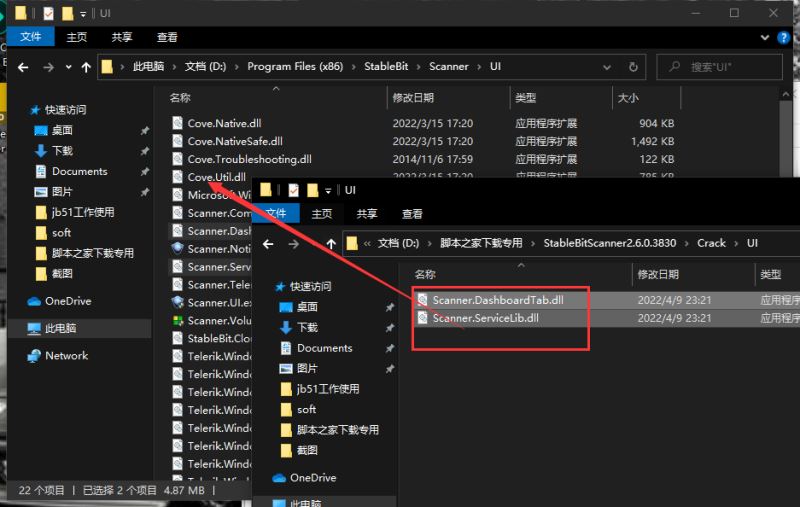The height and width of the screenshot is (507, 800).
Task: Click StableBit breadcrumb in back window
Action: click(386, 66)
